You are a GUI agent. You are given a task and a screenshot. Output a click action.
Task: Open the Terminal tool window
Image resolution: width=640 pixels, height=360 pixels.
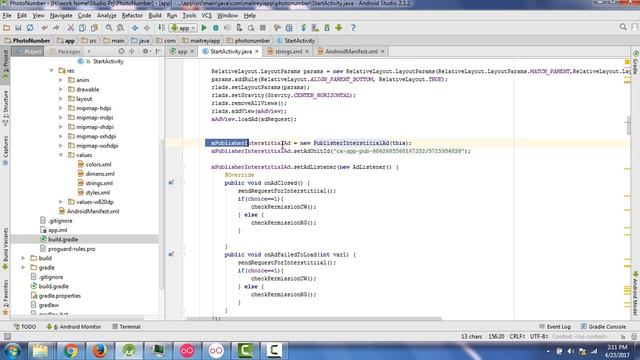coord(127,327)
